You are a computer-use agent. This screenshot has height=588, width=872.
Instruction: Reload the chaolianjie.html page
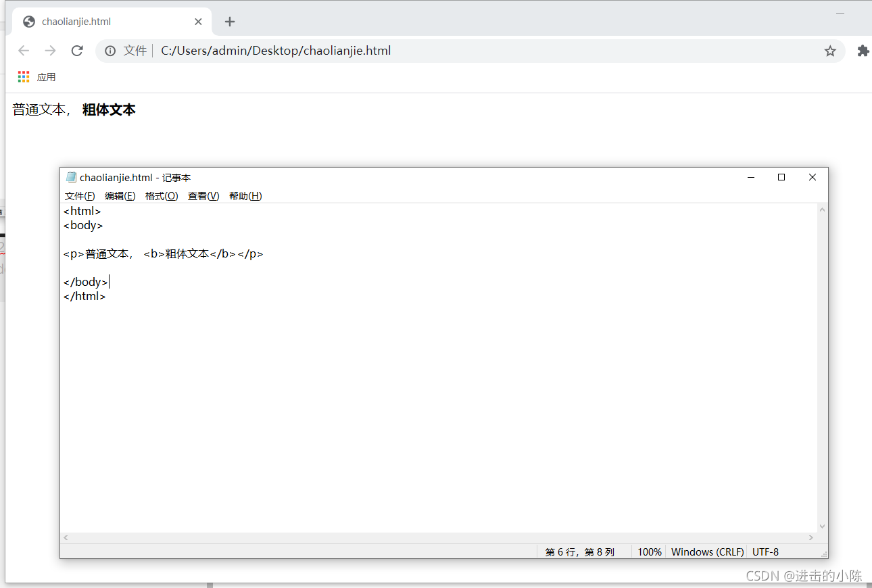(77, 51)
